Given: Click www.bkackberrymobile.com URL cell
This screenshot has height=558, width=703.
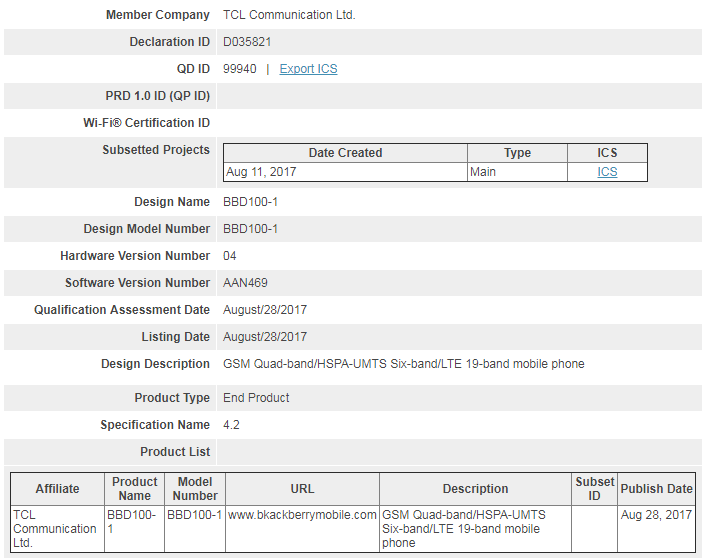Looking at the screenshot, I should 302,529.
